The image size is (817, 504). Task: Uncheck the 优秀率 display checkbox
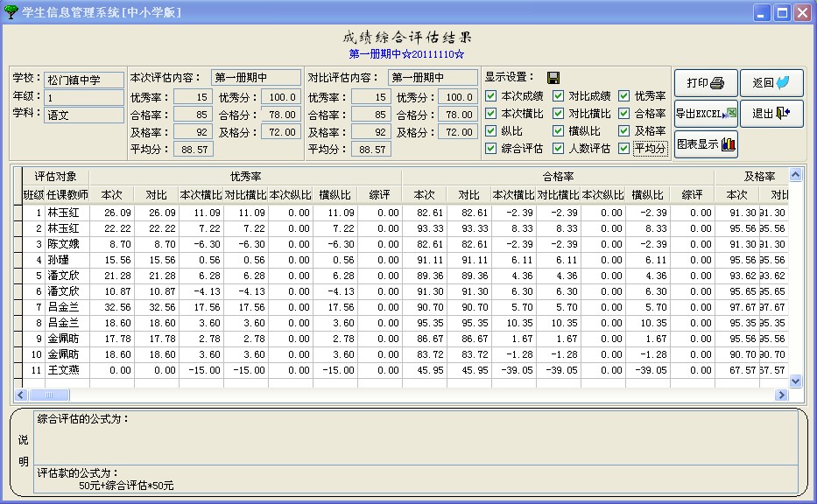point(623,95)
